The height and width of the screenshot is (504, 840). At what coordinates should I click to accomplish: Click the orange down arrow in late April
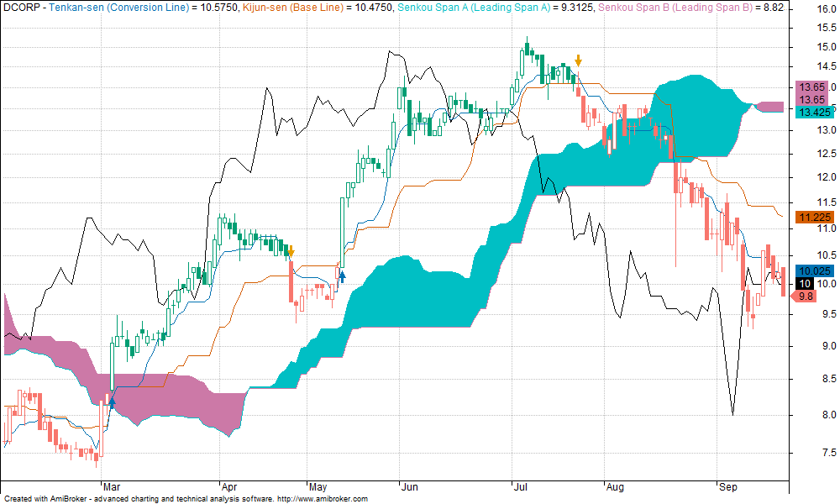(x=291, y=251)
